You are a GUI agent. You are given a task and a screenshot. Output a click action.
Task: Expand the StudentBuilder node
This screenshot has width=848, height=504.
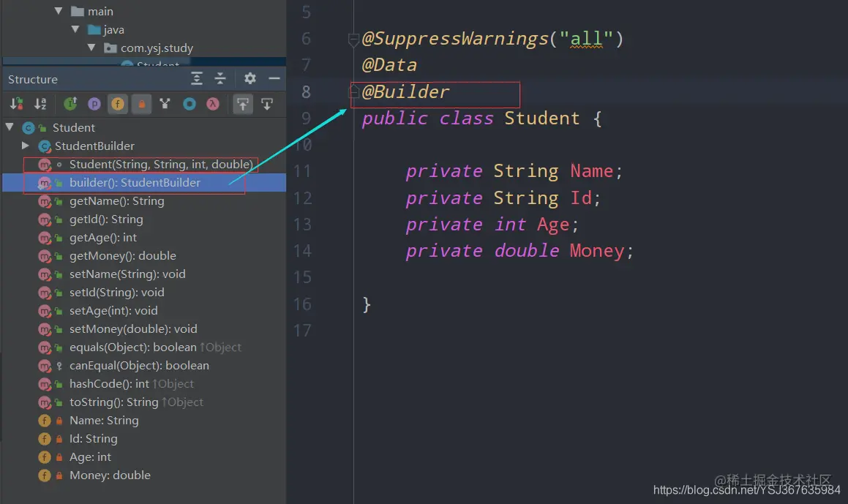pos(25,146)
